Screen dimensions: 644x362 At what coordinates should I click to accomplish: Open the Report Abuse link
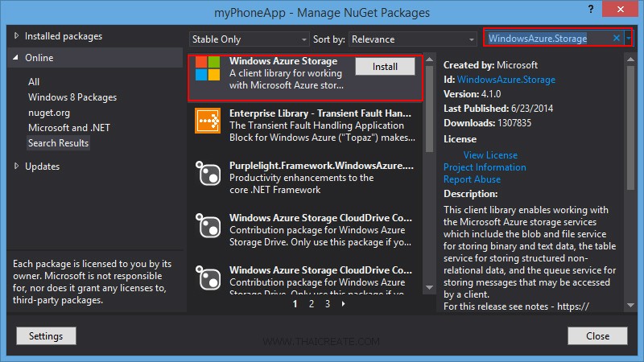pyautogui.click(x=472, y=179)
